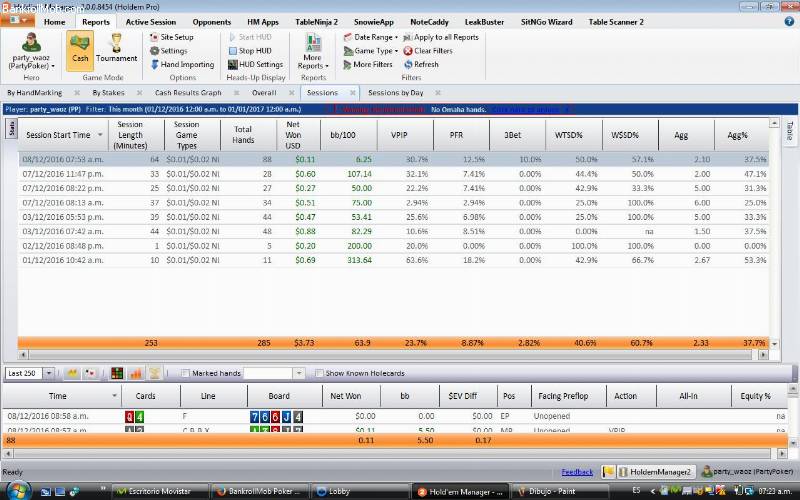
Task: Toggle Marked hands checkbox
Action: point(185,373)
